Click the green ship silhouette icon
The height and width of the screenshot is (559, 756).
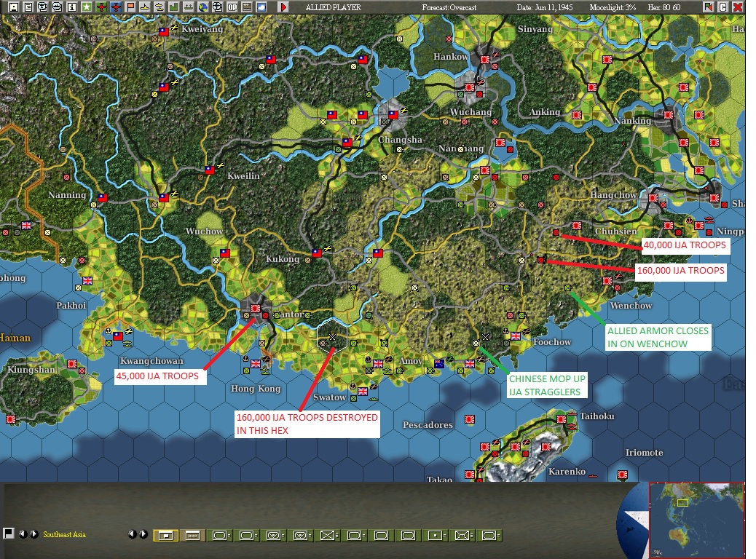click(x=188, y=7)
